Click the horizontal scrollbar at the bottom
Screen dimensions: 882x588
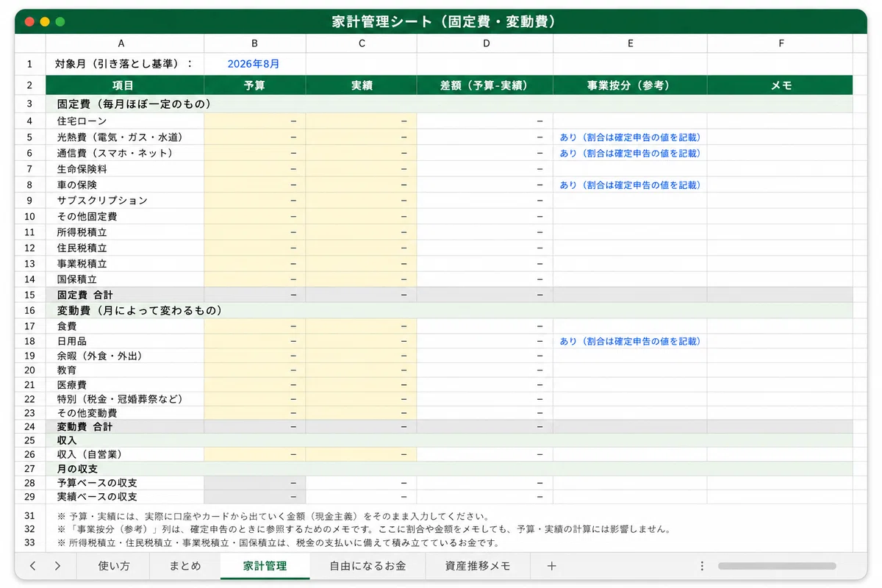[x=777, y=566]
